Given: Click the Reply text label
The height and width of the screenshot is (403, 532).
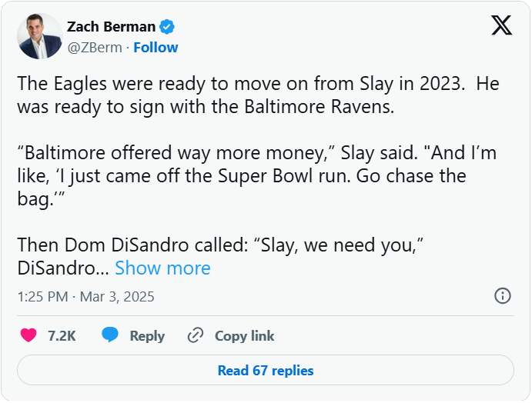Looking at the screenshot, I should (x=147, y=335).
